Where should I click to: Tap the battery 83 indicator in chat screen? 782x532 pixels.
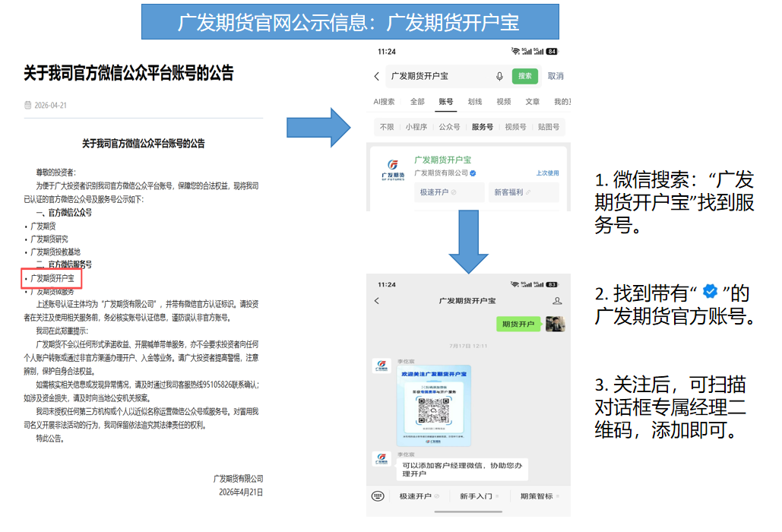click(552, 285)
